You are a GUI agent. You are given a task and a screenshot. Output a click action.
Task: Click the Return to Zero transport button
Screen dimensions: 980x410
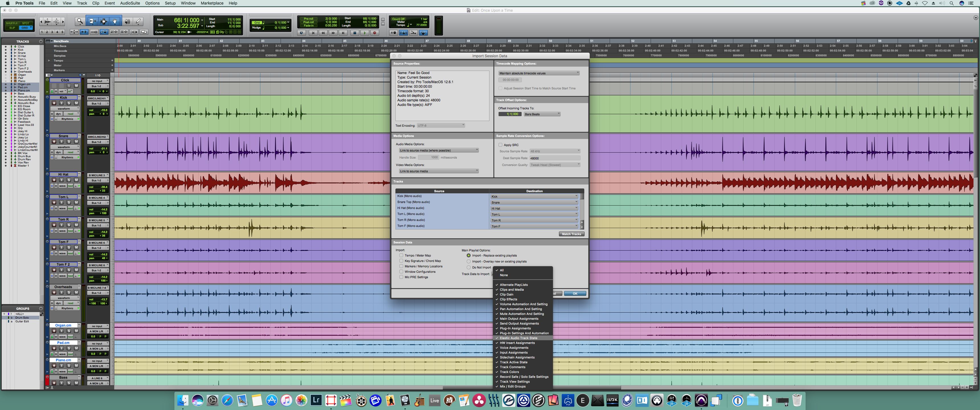coord(313,33)
